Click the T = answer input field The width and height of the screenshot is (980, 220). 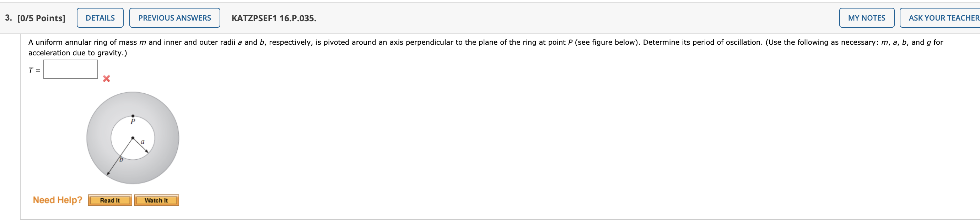71,70
